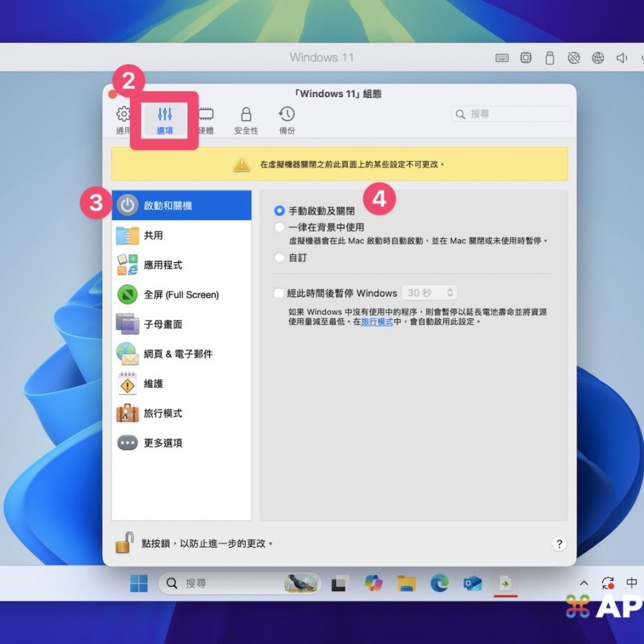Select the 自訂 radio button
Image resolution: width=644 pixels, height=644 pixels.
[279, 257]
